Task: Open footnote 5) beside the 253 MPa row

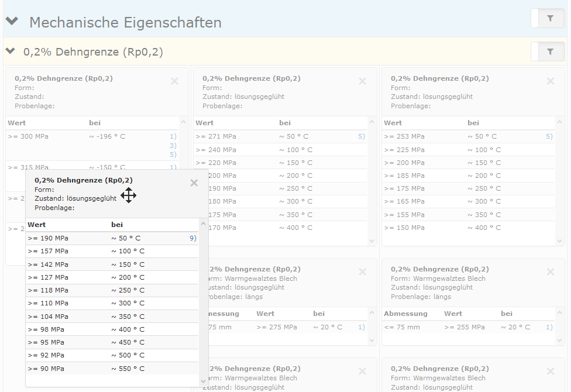Action: (x=549, y=136)
